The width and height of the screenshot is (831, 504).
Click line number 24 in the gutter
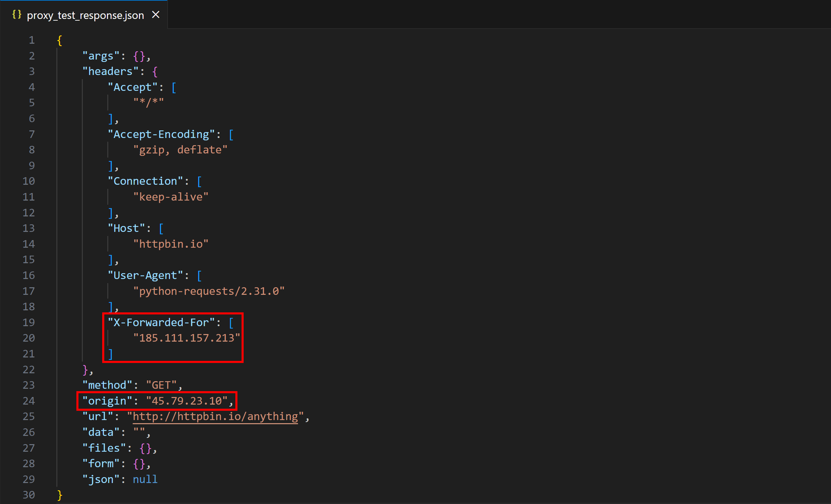pyautogui.click(x=29, y=400)
